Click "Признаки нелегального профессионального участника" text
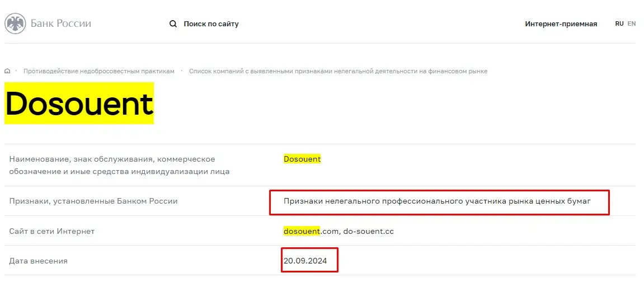644x287 pixels. (x=437, y=201)
